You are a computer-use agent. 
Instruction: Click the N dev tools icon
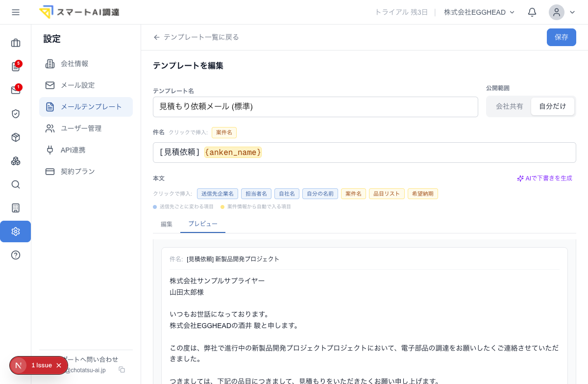(x=19, y=365)
